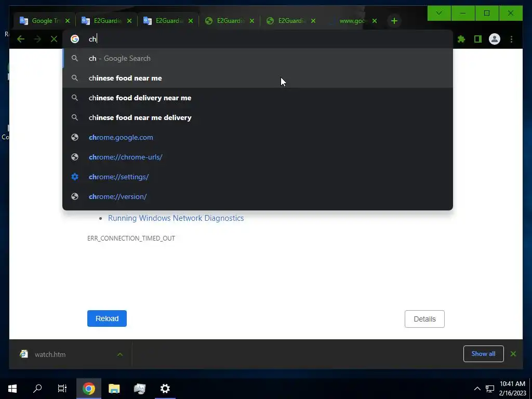Click the network icon in the system tray
532x399 pixels.
[x=489, y=389]
